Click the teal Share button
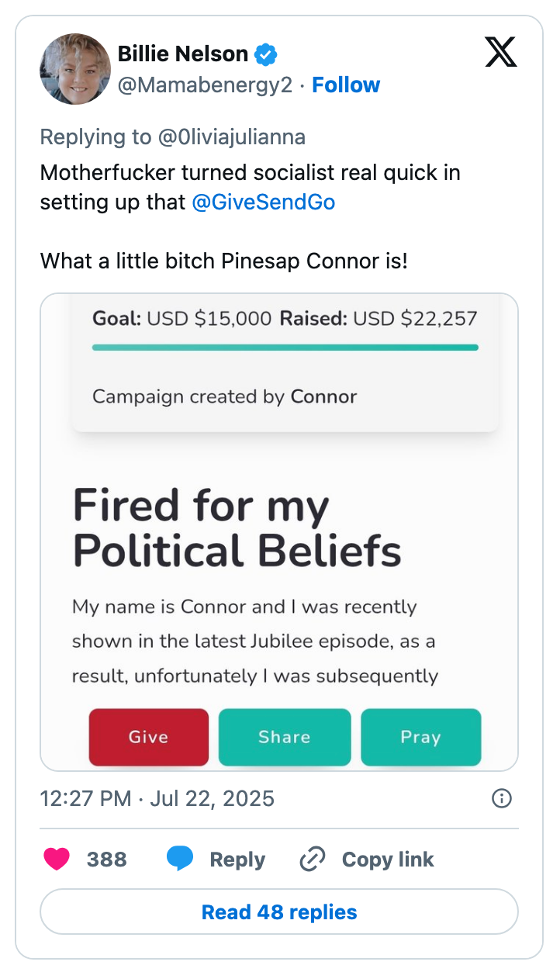The image size is (560, 979). pyautogui.click(x=284, y=737)
